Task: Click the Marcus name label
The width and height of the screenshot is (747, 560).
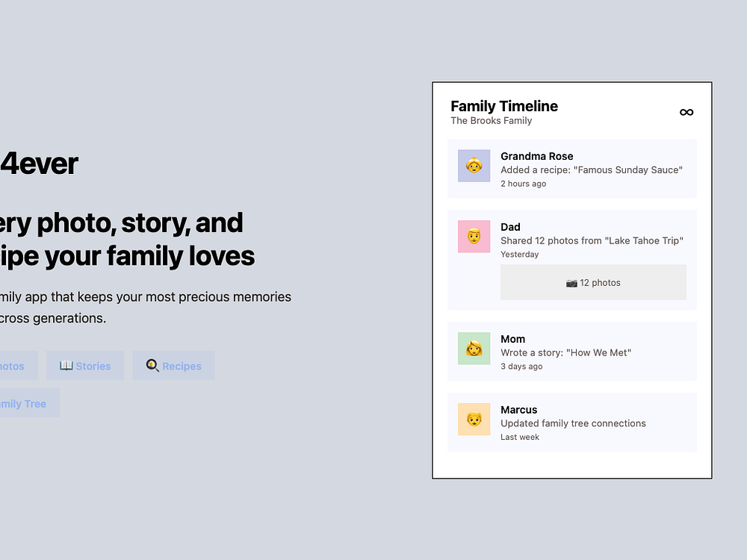Action: pos(519,410)
